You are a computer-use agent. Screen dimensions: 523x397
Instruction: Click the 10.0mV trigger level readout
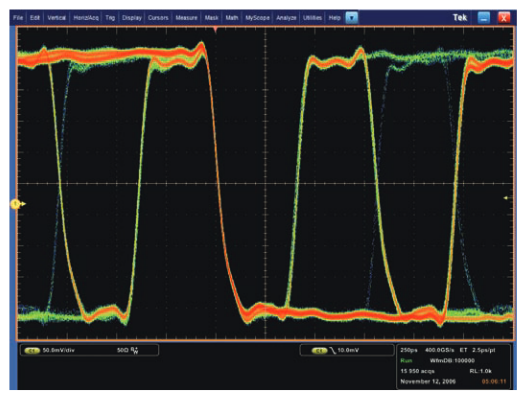[x=348, y=350]
